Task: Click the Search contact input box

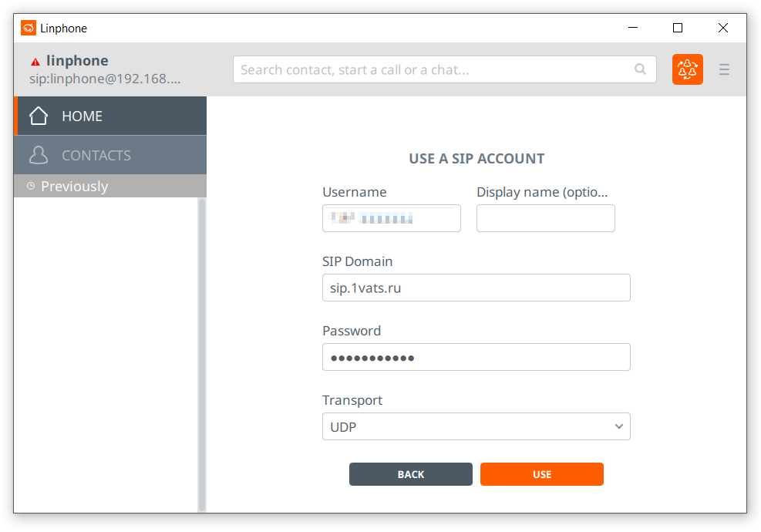Action: [x=436, y=69]
